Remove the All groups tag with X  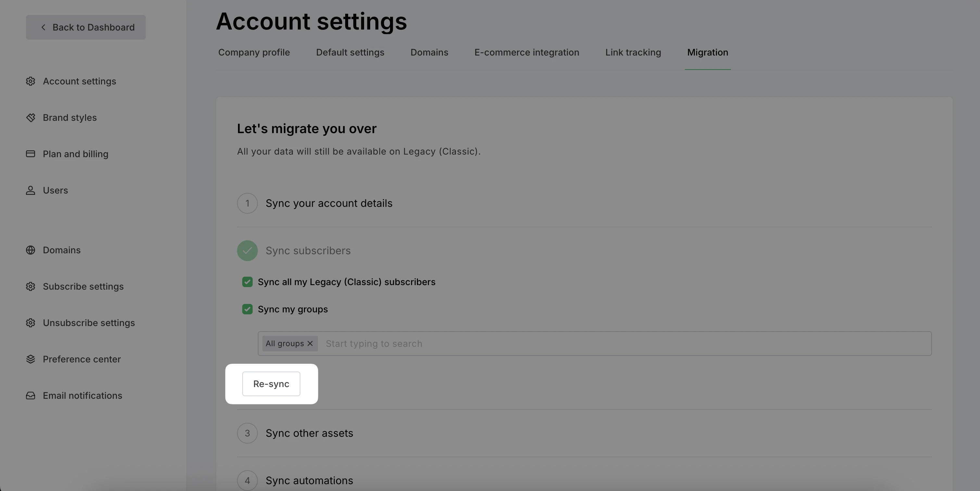point(310,344)
